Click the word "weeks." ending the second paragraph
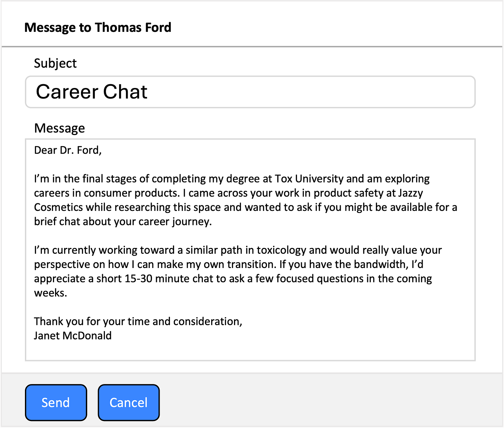504x428 pixels. pyautogui.click(x=51, y=293)
